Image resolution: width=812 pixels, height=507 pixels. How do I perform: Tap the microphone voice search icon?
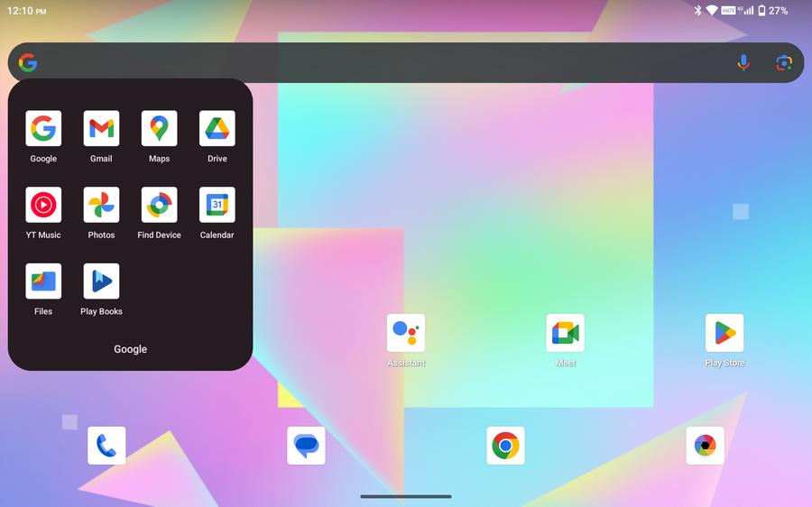[743, 62]
